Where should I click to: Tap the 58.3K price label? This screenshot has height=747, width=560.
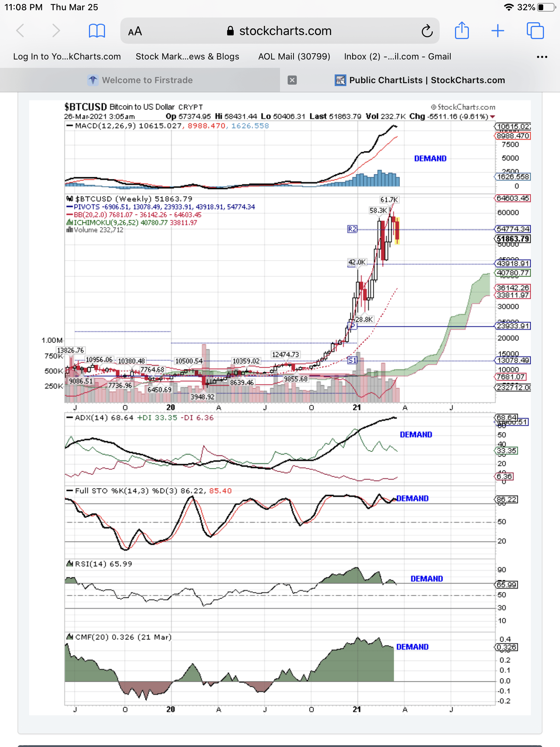(x=378, y=210)
